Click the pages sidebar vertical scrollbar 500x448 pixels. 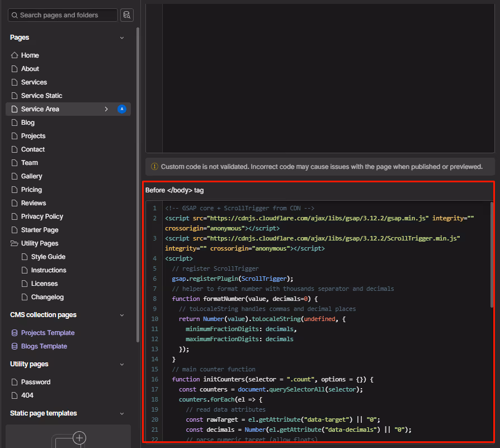click(x=138, y=185)
